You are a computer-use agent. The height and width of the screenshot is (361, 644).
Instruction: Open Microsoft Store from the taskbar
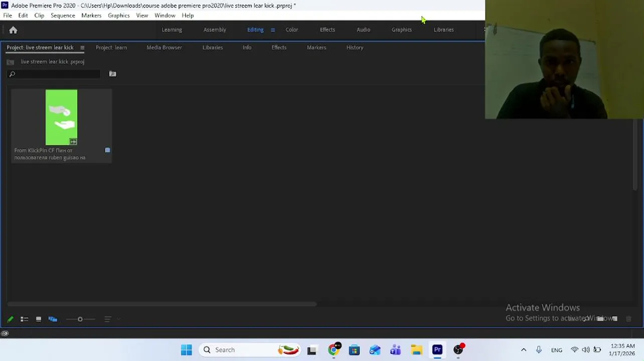(x=354, y=350)
